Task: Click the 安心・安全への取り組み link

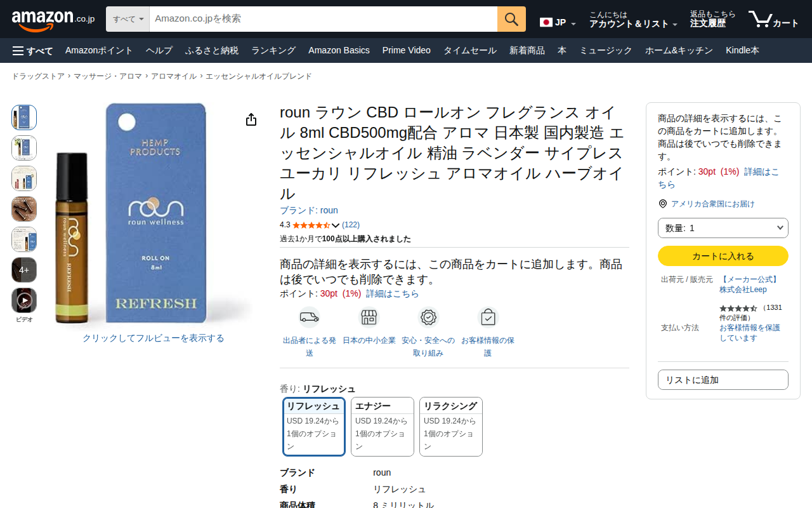Action: coord(428,347)
